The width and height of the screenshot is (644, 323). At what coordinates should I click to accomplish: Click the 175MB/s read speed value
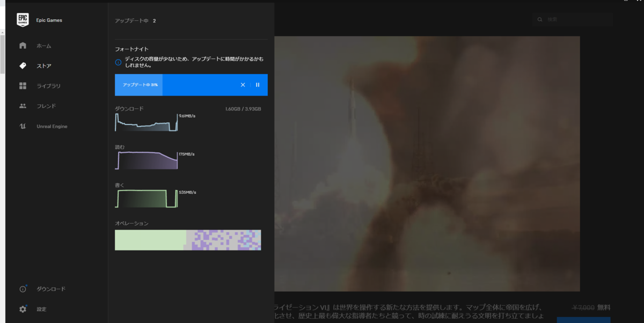(x=186, y=154)
